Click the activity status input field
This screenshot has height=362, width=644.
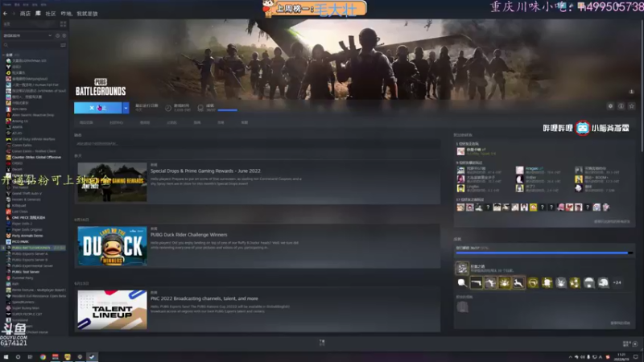(258, 144)
